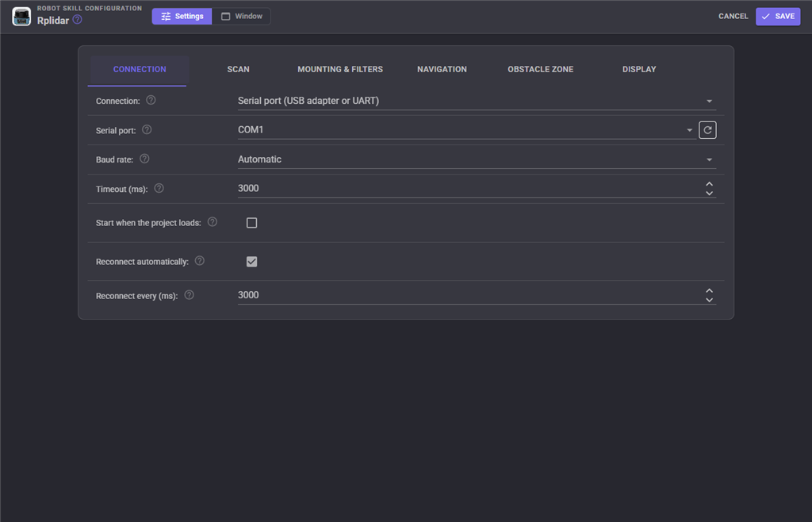Viewport: 812px width, 522px height.
Task: Decrease the Timeout (ms) value
Action: coord(709,193)
